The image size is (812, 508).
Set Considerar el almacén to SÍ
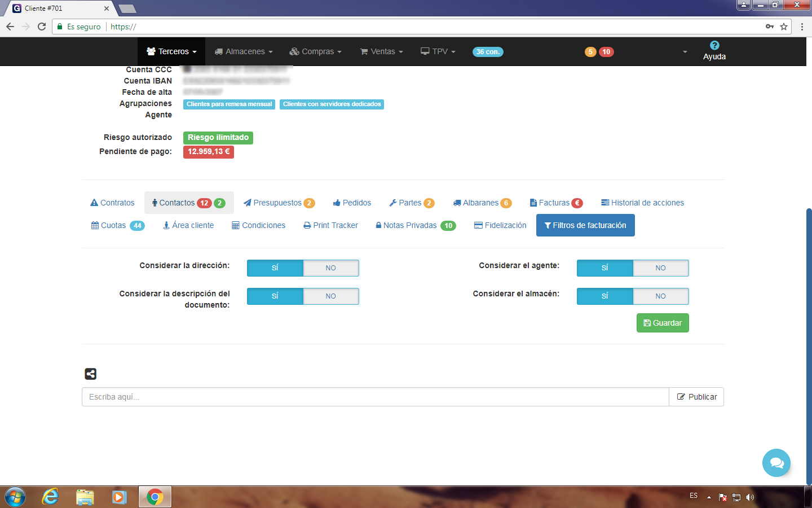pyautogui.click(x=604, y=296)
